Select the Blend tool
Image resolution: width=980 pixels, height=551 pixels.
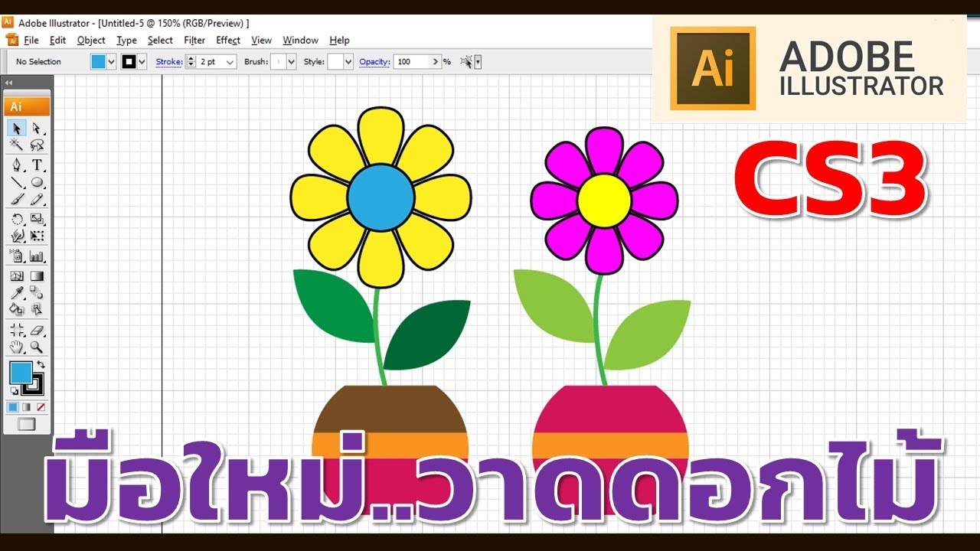point(36,293)
